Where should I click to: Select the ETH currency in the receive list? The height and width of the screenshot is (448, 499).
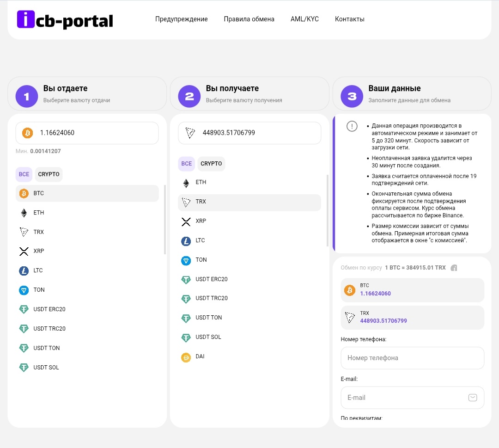click(249, 182)
